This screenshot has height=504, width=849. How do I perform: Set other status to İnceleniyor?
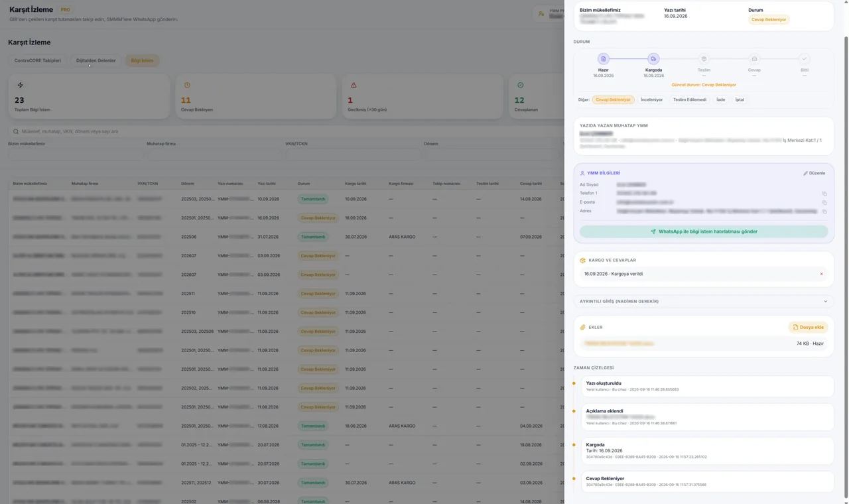[x=651, y=99]
